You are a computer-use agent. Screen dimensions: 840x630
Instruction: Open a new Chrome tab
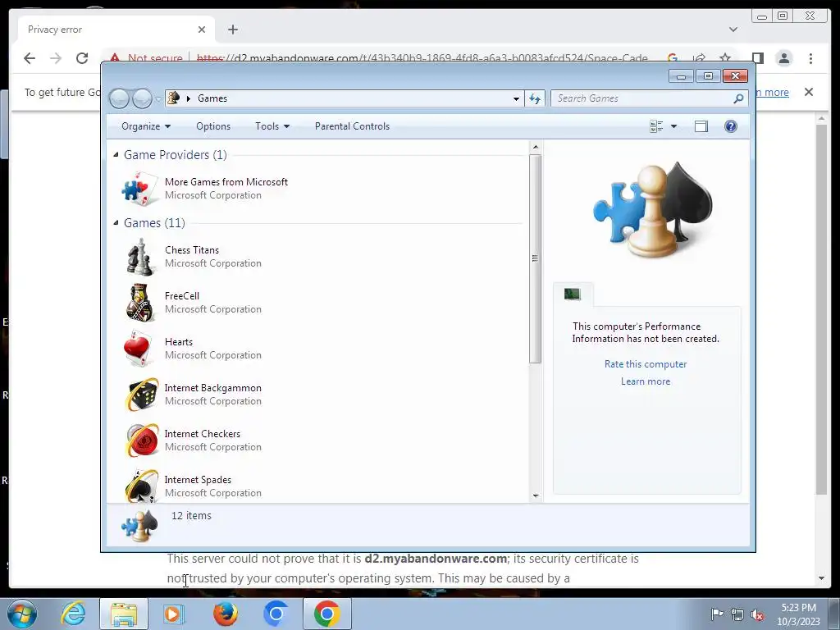[232, 30]
